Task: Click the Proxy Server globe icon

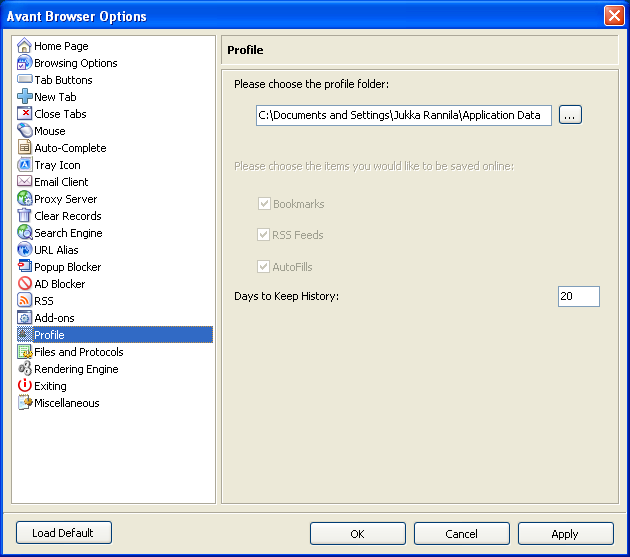Action: tap(24, 199)
